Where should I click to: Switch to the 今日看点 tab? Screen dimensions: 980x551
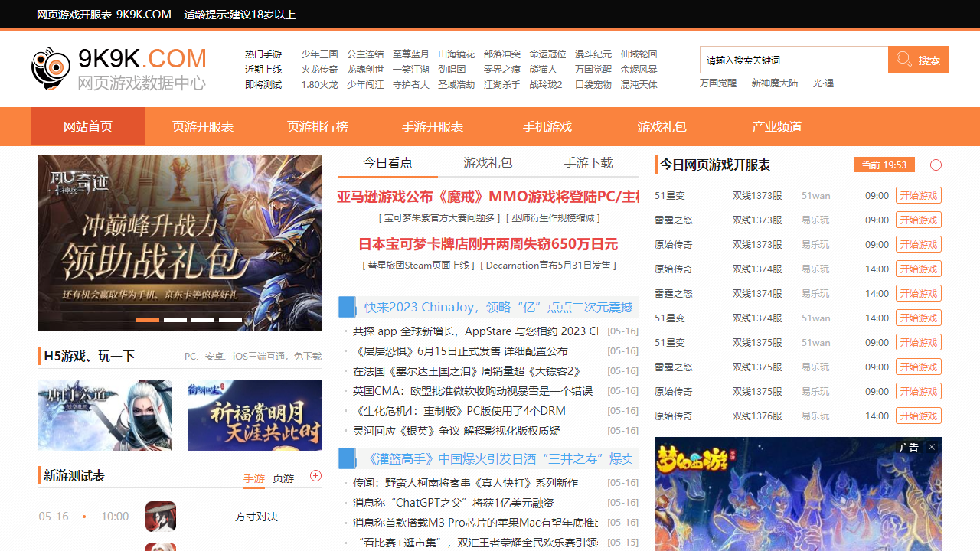(387, 163)
